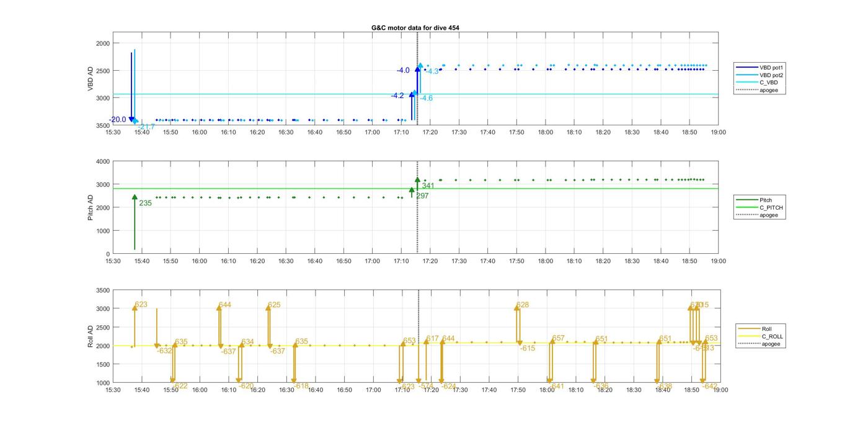Image resolution: width=868 pixels, height=430 pixels.
Task: Click the '341' pitch data label
Action: 428,186
